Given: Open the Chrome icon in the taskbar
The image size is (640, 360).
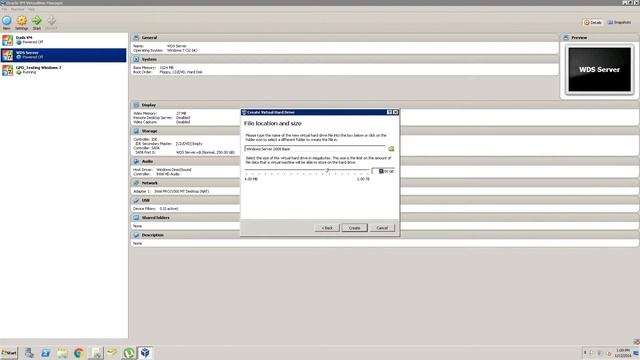Looking at the screenshot, I should point(79,353).
